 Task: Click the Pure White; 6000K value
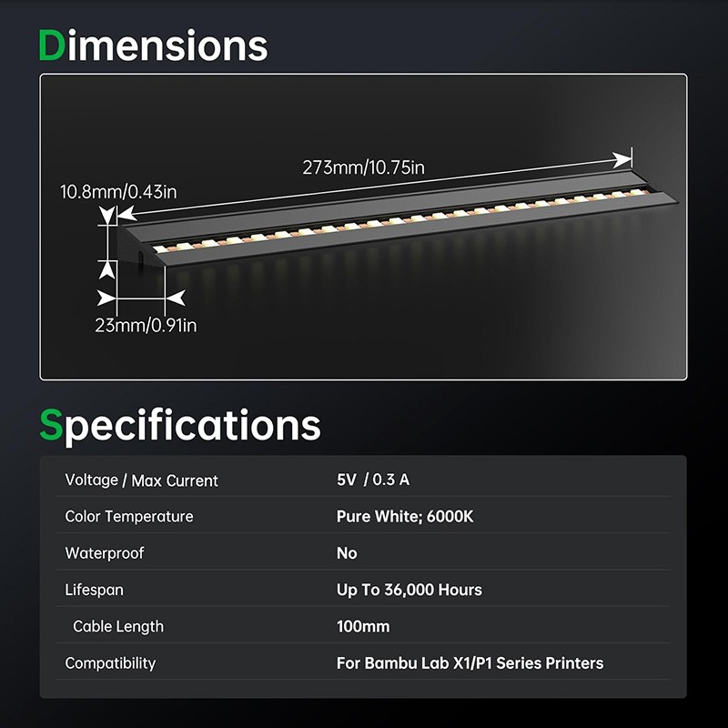405,517
